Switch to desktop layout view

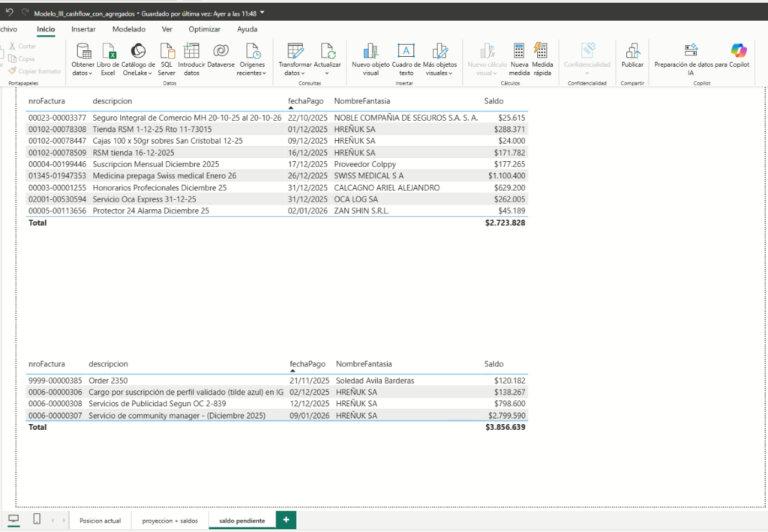click(x=13, y=519)
